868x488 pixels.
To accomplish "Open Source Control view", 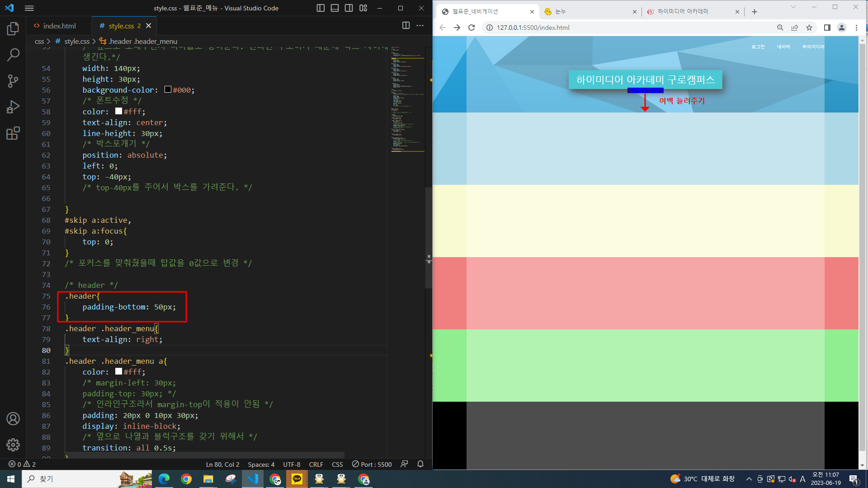I will click(13, 81).
